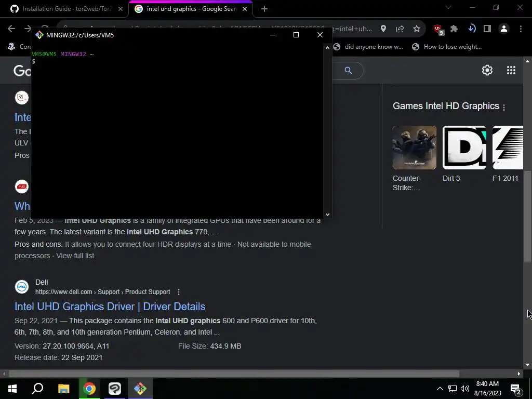The image size is (532, 399).
Task: Click the horizontal scrollbar right arrow
Action: (519, 374)
